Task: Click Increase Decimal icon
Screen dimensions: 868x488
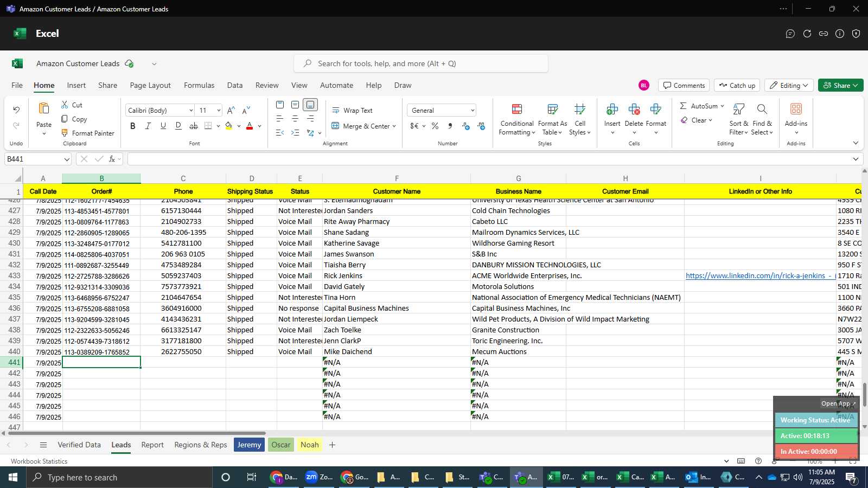Action: (x=466, y=126)
